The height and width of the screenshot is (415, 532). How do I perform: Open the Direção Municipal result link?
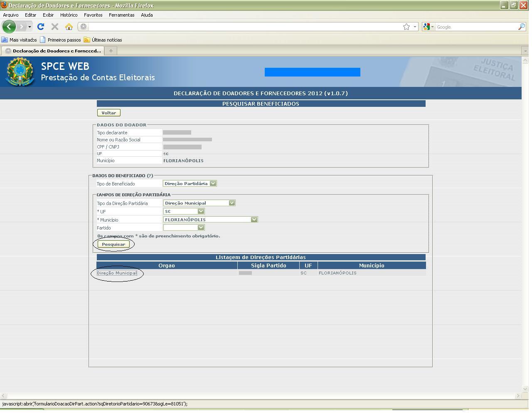click(x=117, y=273)
